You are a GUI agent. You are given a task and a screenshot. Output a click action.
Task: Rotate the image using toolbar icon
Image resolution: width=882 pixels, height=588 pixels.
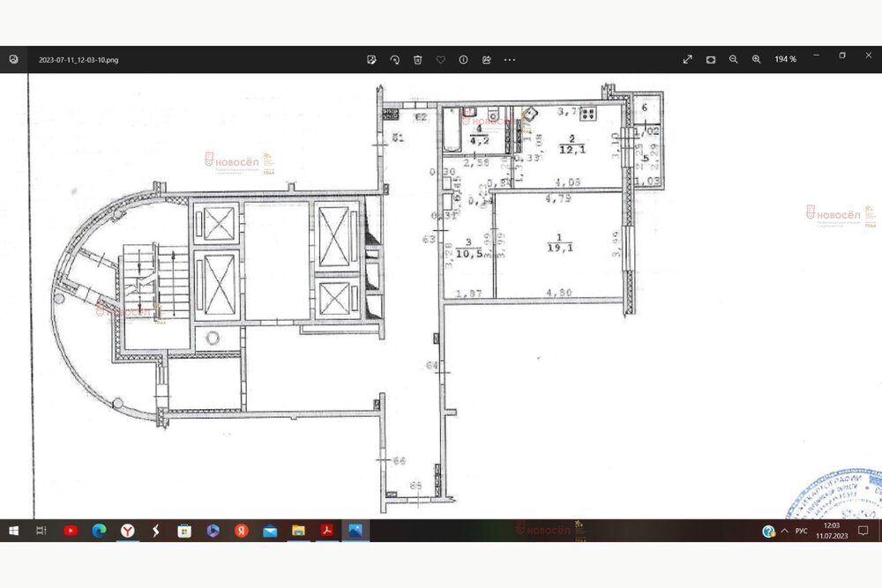[394, 59]
